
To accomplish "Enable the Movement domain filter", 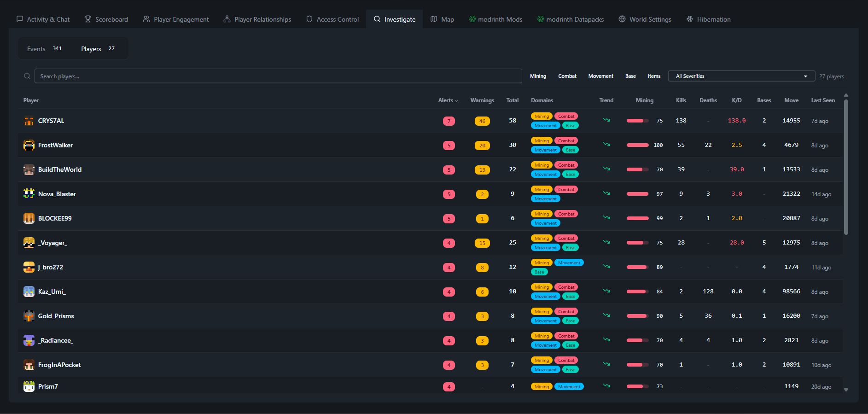I will [600, 76].
